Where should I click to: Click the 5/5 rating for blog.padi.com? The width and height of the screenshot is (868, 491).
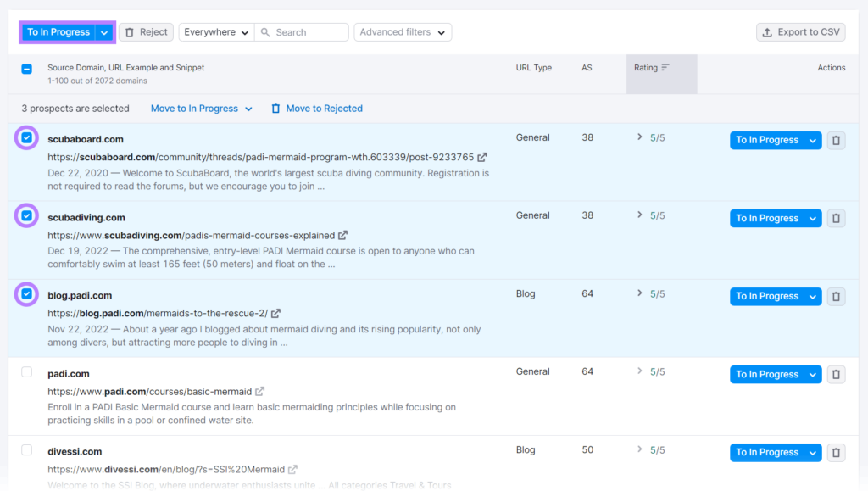tap(657, 294)
